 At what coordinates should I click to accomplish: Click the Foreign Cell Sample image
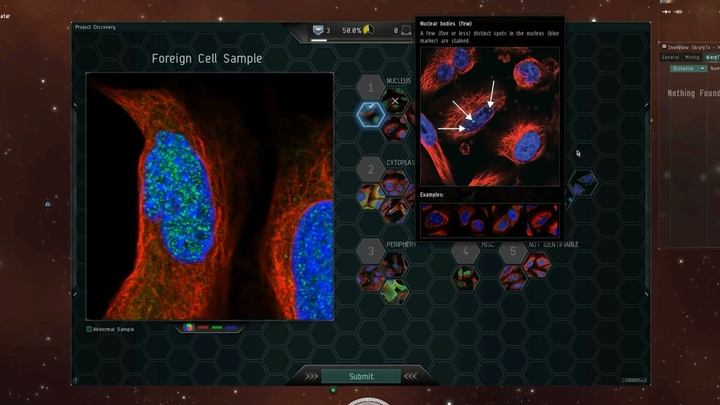pyautogui.click(x=209, y=195)
